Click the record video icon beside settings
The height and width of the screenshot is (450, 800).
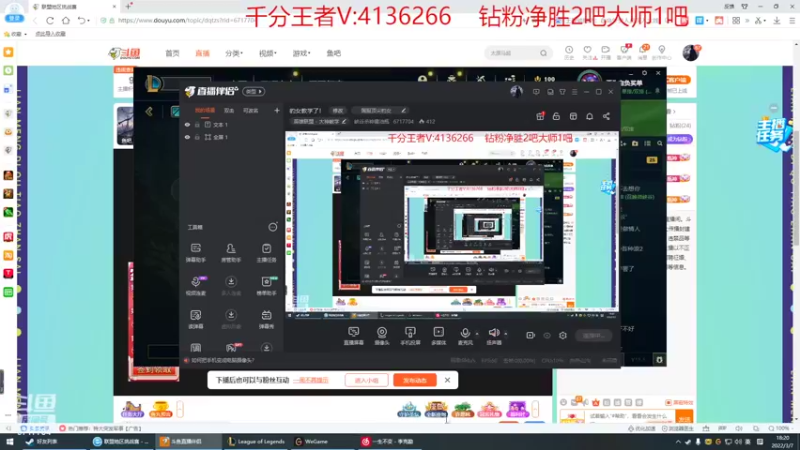pyautogui.click(x=531, y=335)
